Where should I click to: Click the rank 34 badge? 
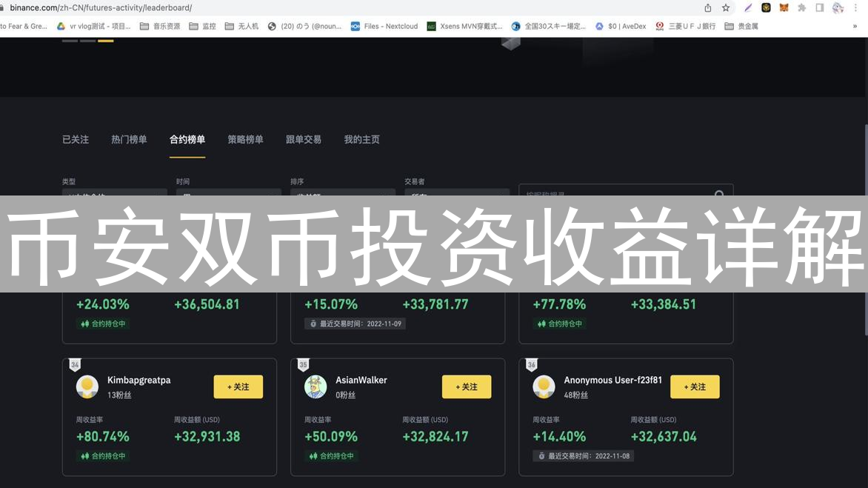[75, 364]
